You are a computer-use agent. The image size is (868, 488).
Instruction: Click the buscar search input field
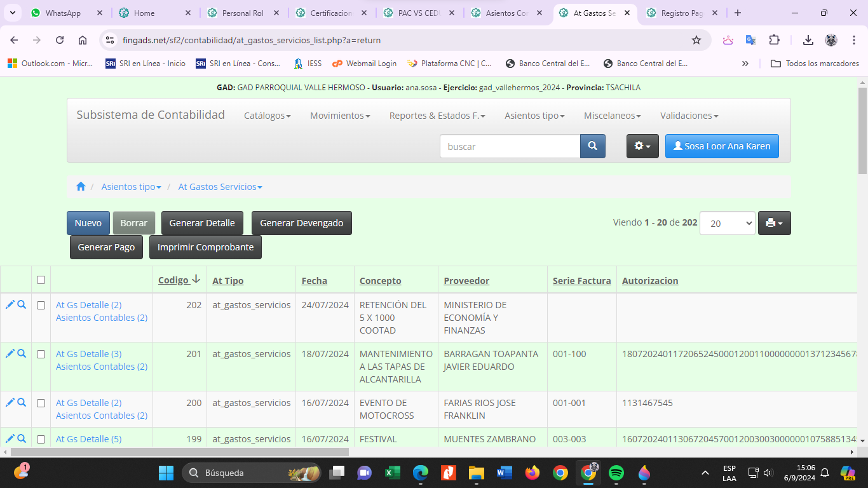pos(510,146)
